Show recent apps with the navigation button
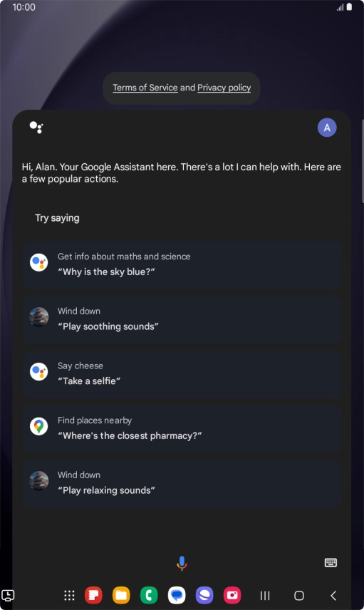 265,595
